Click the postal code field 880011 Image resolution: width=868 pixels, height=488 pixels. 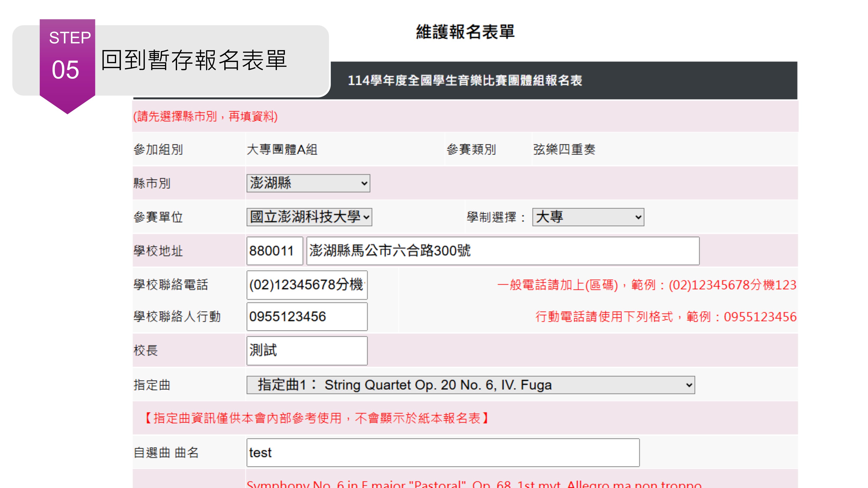coord(274,251)
